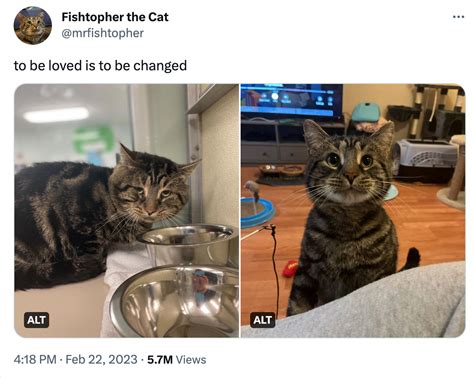Open the three-dot more options menu

[459, 16]
